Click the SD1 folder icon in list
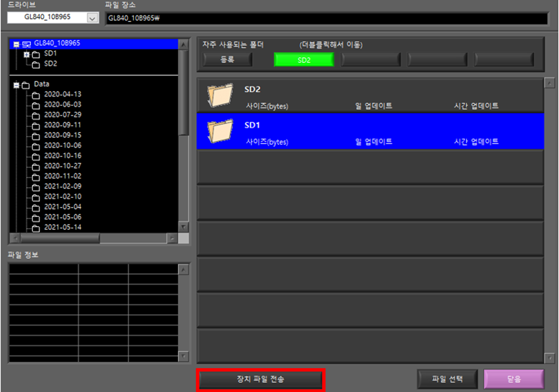559x392 pixels. point(220,131)
